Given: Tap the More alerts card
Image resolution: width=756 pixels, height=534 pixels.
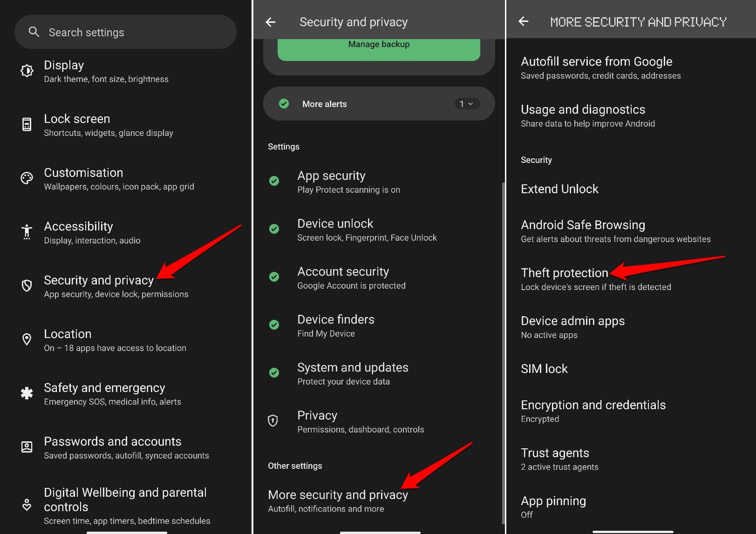Looking at the screenshot, I should point(379,104).
